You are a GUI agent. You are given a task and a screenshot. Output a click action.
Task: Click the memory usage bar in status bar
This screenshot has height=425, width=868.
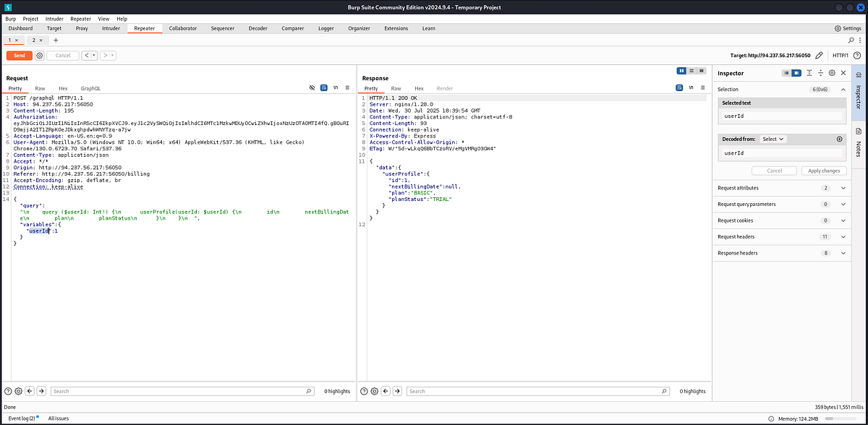point(843,418)
